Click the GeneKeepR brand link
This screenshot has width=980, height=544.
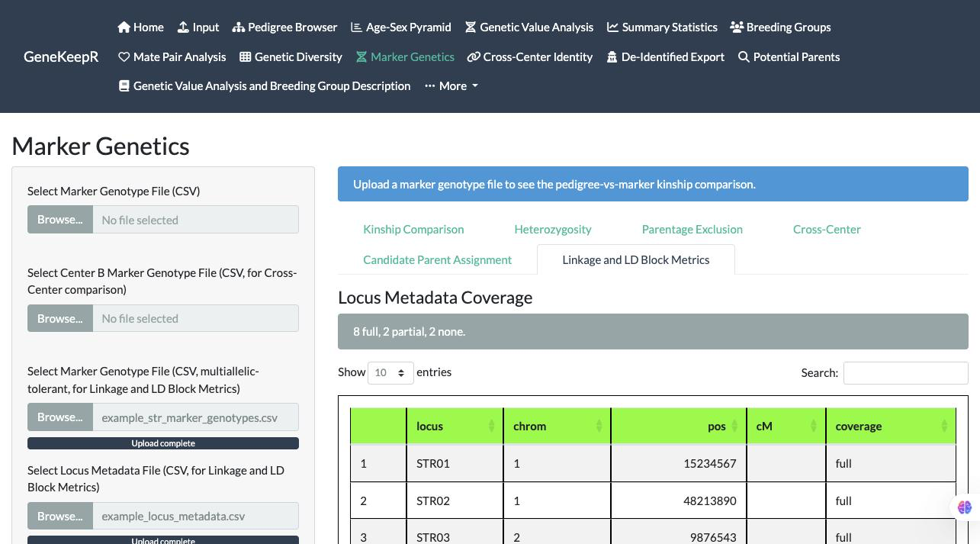[61, 57]
